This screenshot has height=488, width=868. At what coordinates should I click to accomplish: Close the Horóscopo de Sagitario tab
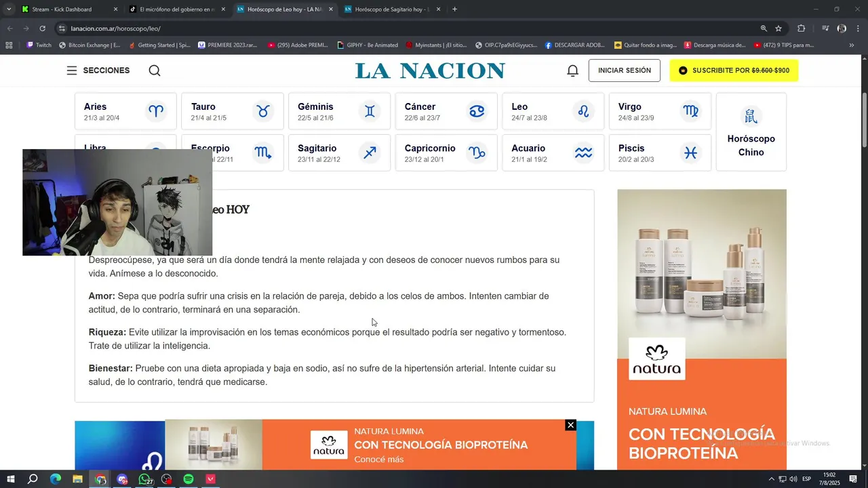(x=438, y=9)
